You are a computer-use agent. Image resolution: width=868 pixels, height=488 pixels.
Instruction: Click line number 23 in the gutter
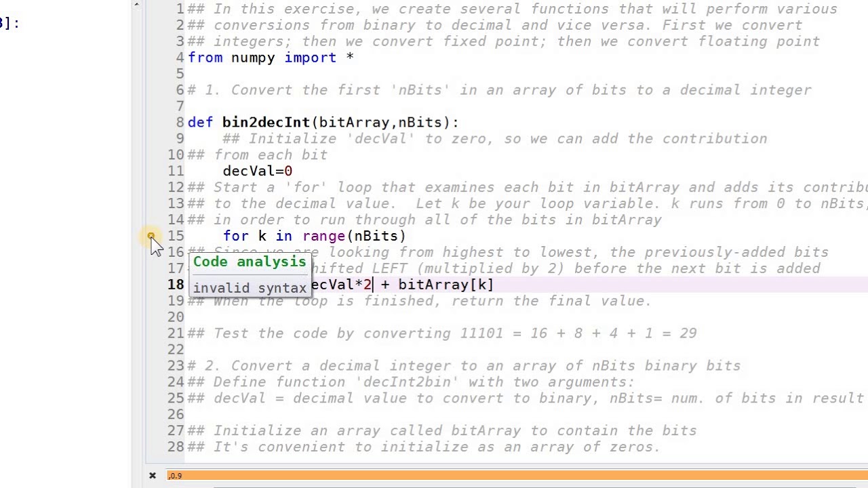pos(176,366)
